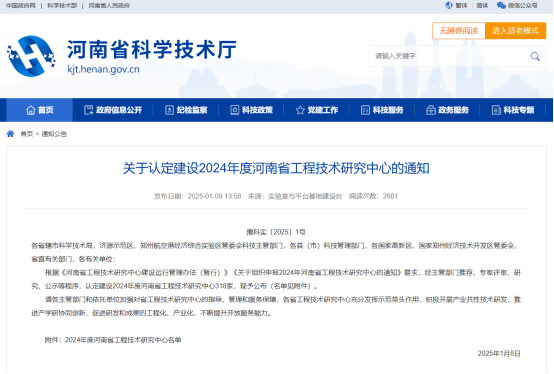Click the home icon in the breadcrumb

(10, 133)
